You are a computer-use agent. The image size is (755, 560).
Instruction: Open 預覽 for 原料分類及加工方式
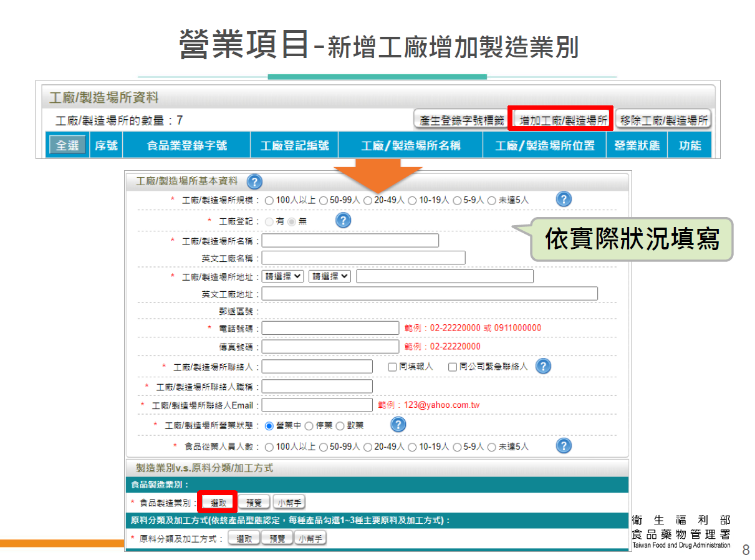coord(277,539)
